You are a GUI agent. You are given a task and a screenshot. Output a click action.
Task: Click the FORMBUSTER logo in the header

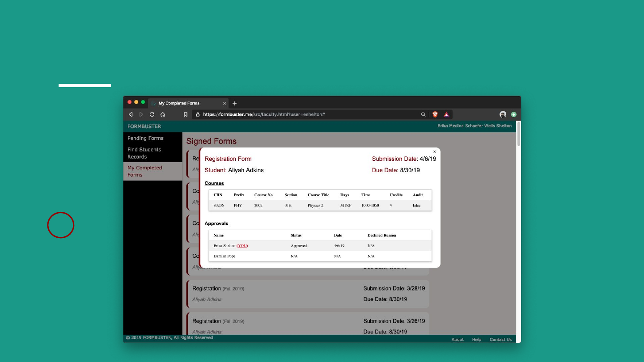[x=144, y=126]
